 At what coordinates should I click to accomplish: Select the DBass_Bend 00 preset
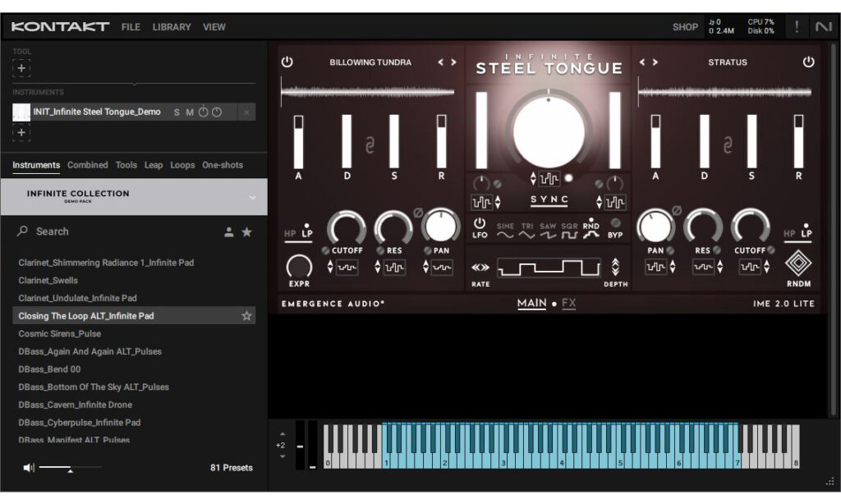(x=134, y=369)
